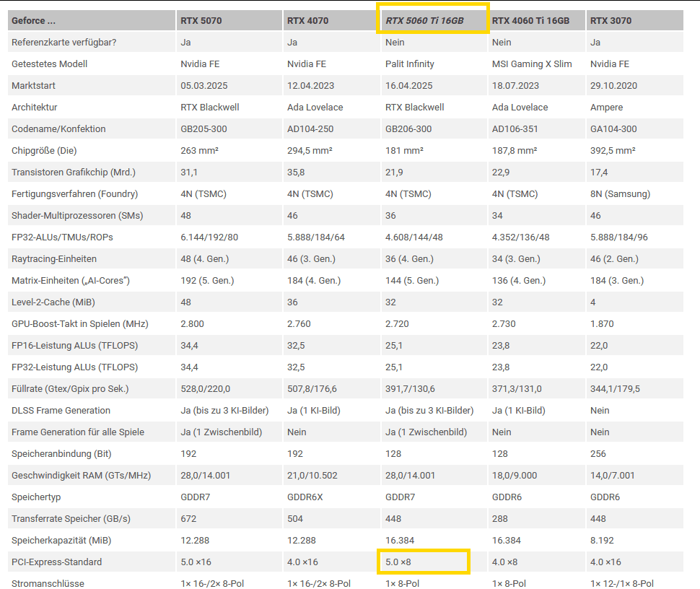Viewport: 700px width, 589px height.
Task: Click the MSI Gaming X Slim cell
Action: click(532, 64)
